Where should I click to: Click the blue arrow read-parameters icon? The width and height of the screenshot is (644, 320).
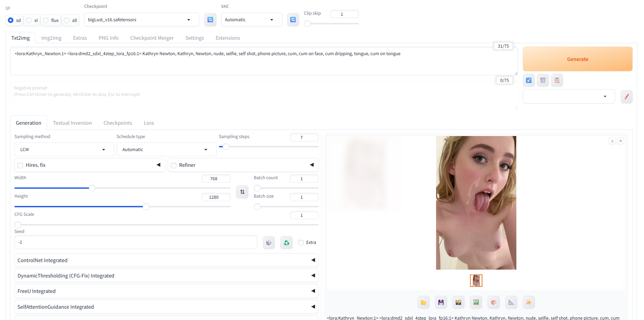529,80
